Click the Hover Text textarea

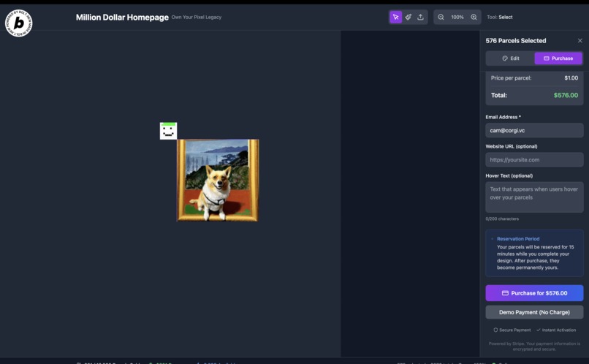coord(534,197)
